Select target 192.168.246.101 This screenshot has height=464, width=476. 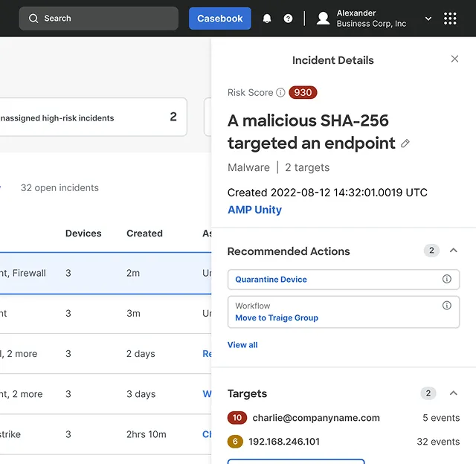coord(284,442)
